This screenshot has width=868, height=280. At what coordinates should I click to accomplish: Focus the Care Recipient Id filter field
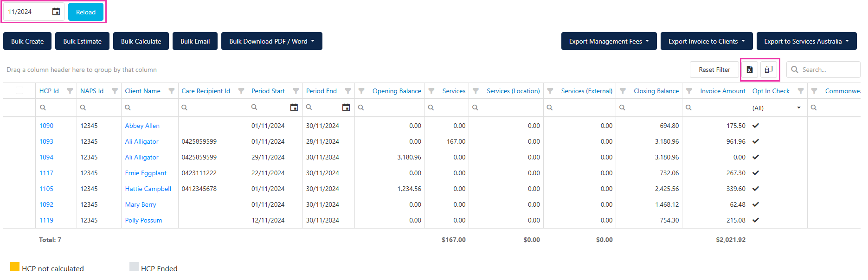(213, 108)
